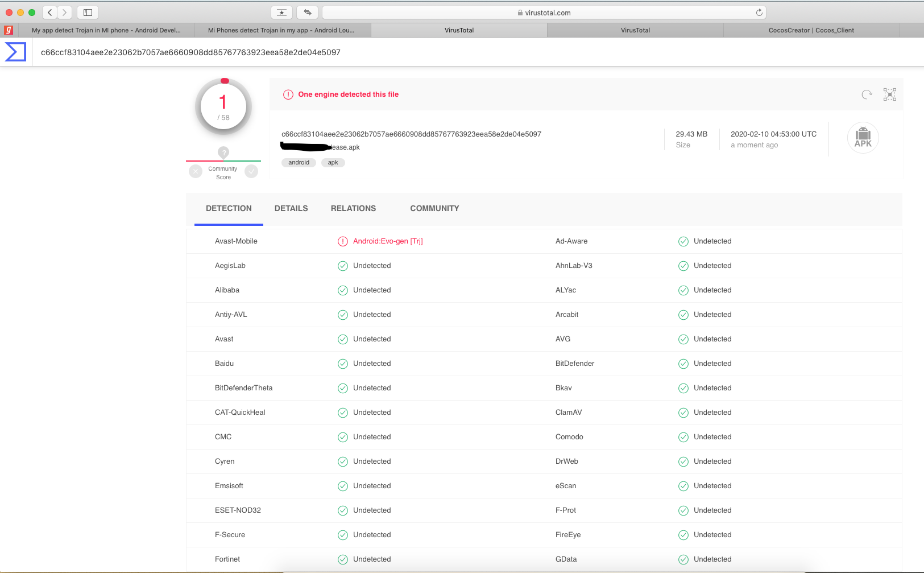Click the apk tag chip

[x=333, y=163]
